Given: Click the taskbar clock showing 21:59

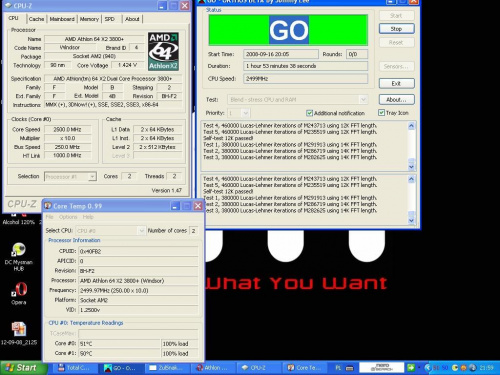Looking at the screenshot, I should pyautogui.click(x=486, y=368).
